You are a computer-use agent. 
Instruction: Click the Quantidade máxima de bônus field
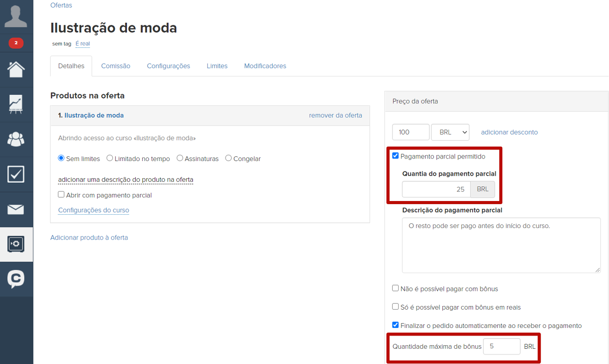[501, 347]
